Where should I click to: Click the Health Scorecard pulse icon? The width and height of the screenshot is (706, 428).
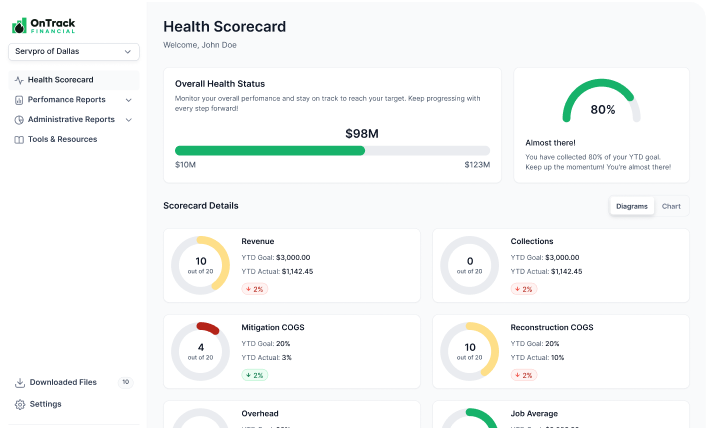19,80
